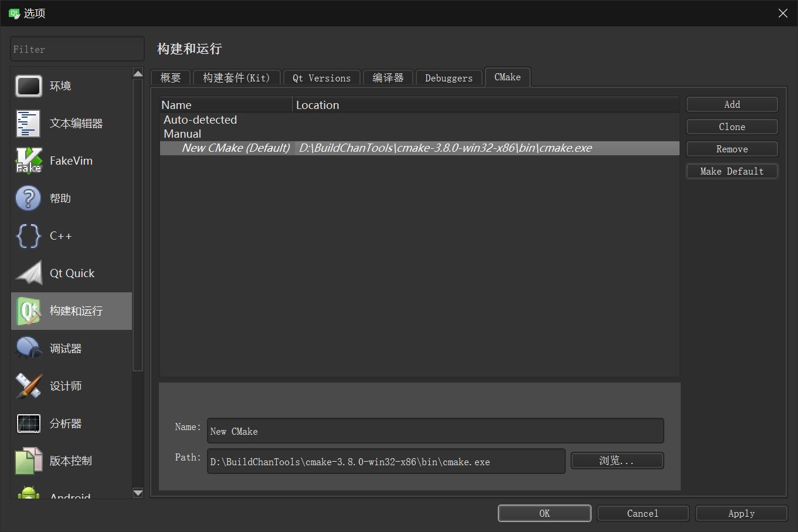
Task: Open FakeVim settings icon
Action: click(28, 161)
